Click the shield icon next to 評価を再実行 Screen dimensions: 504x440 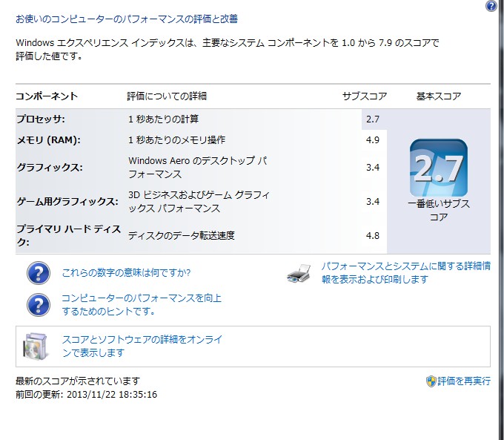[x=431, y=381]
